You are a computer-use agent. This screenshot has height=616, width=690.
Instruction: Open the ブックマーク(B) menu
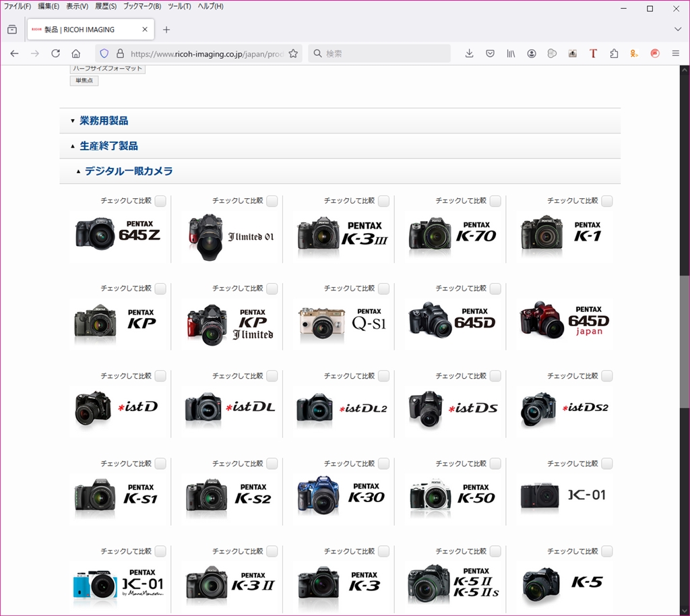click(142, 6)
